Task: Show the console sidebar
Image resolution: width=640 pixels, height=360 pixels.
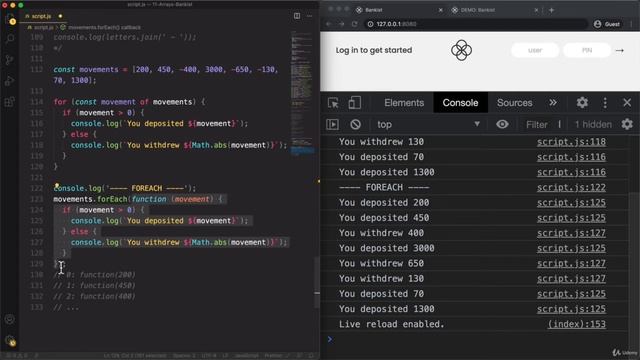Action: click(x=332, y=124)
